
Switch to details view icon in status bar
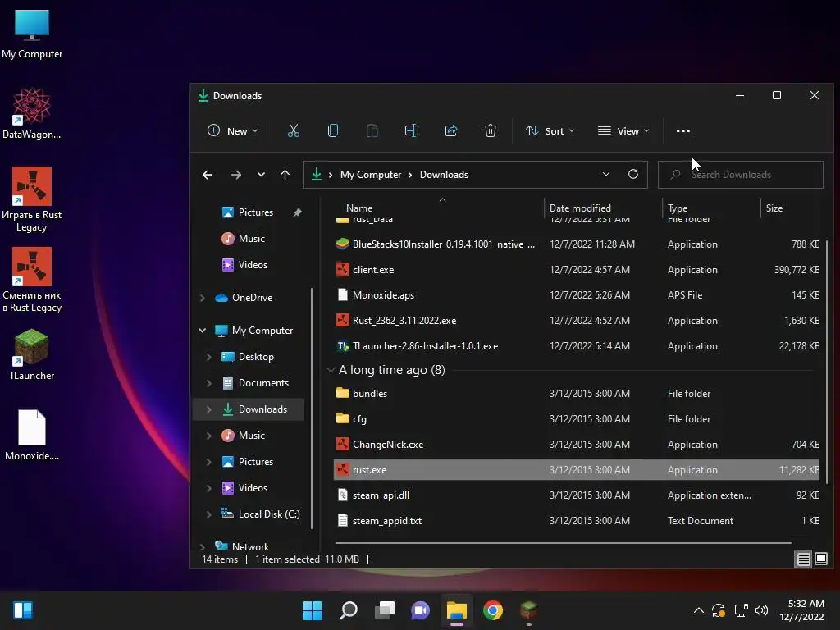click(804, 559)
